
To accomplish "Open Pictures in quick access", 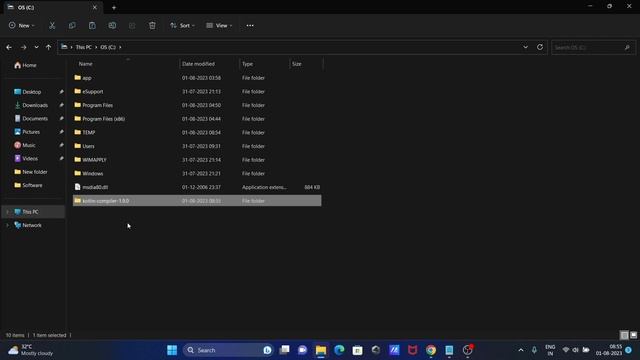I will pos(31,132).
